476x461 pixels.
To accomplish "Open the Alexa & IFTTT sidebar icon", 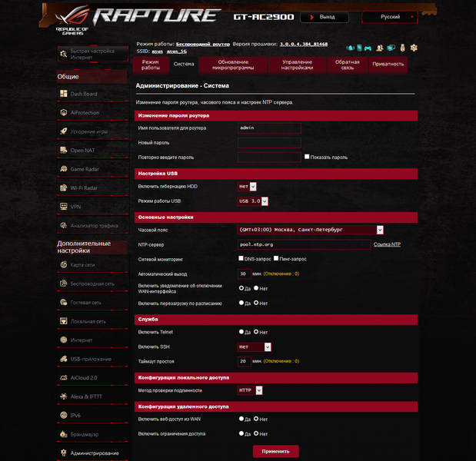I will 64,396.
